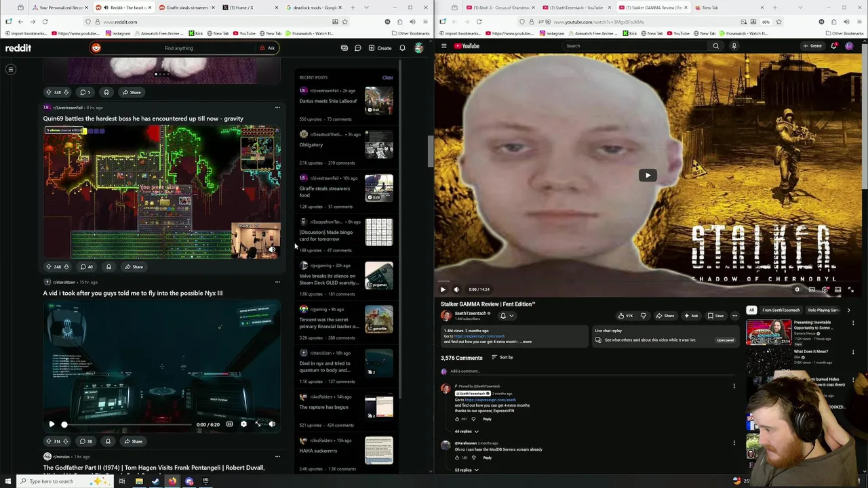Open Reddit notifications bell
Image resolution: width=868 pixels, height=488 pixels.
(x=402, y=48)
